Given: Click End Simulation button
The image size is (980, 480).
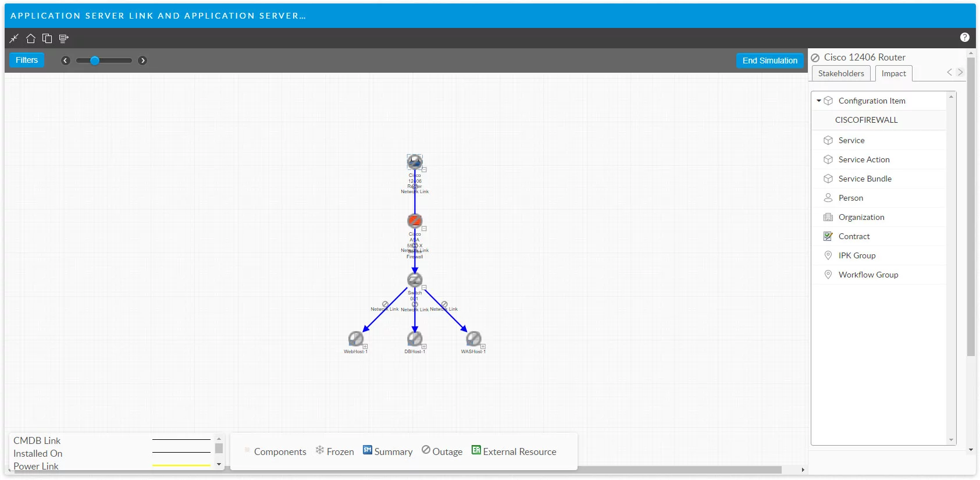Looking at the screenshot, I should (x=769, y=61).
